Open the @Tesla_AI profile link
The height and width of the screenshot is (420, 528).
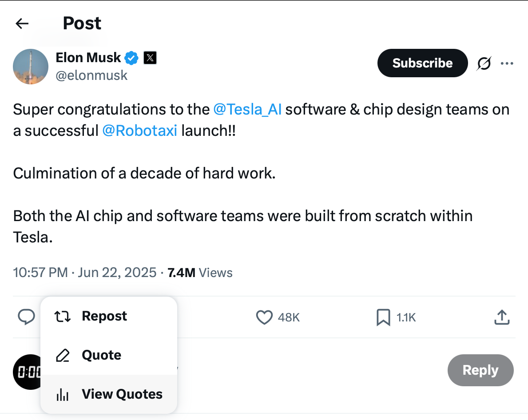click(x=247, y=109)
